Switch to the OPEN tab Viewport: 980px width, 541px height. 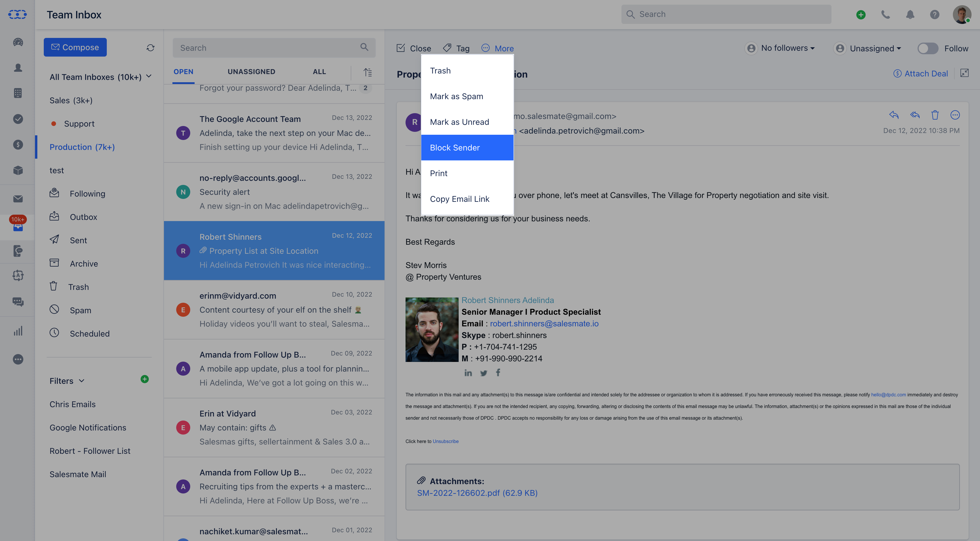click(x=184, y=72)
